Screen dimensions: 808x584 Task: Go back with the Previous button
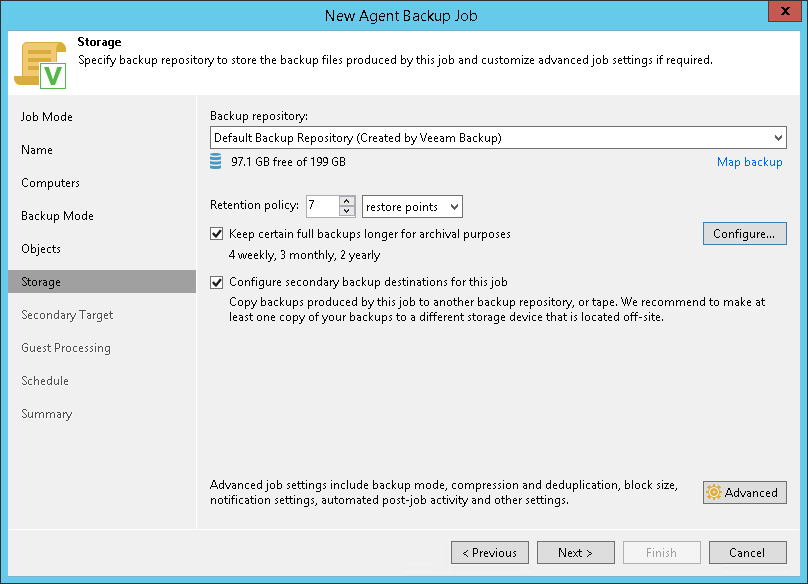(489, 553)
